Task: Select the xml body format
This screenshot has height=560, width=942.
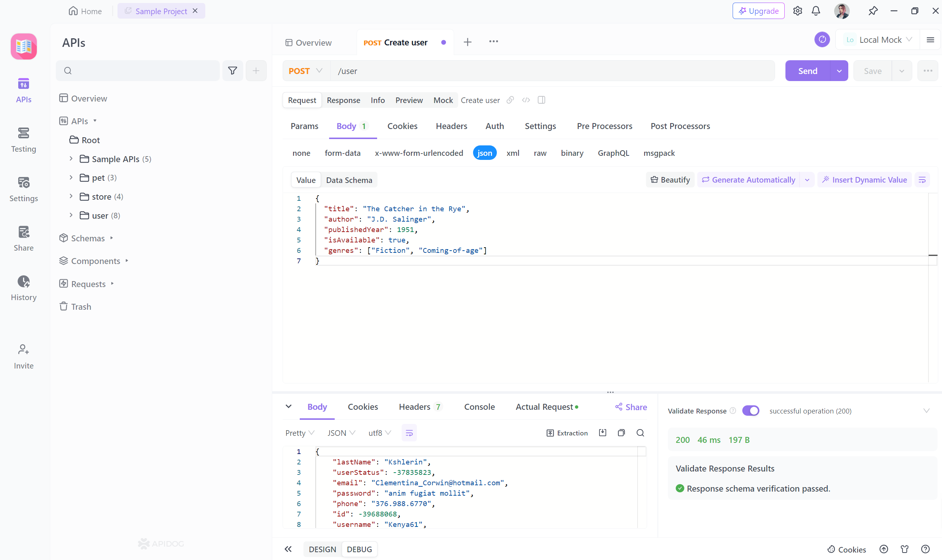Action: click(513, 153)
